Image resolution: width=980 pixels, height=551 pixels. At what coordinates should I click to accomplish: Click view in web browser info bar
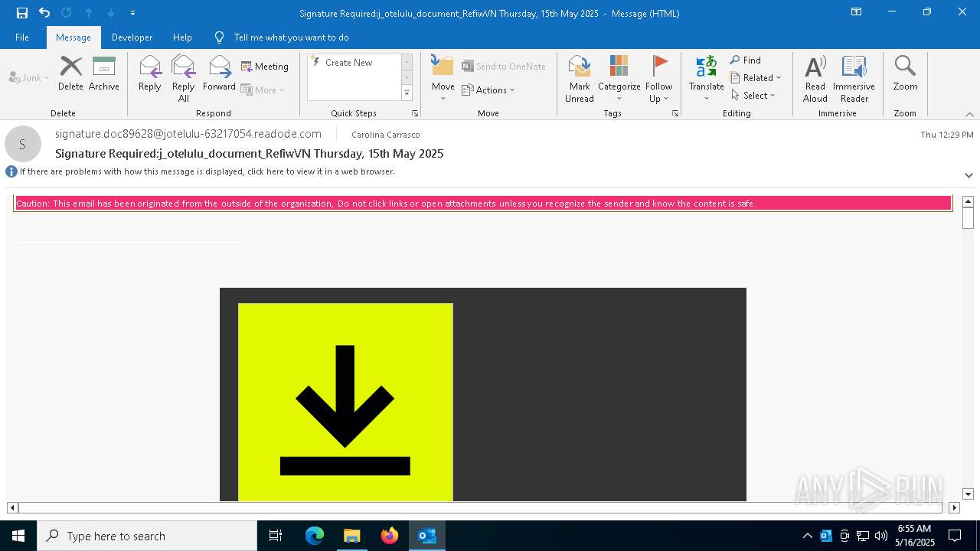coord(207,171)
